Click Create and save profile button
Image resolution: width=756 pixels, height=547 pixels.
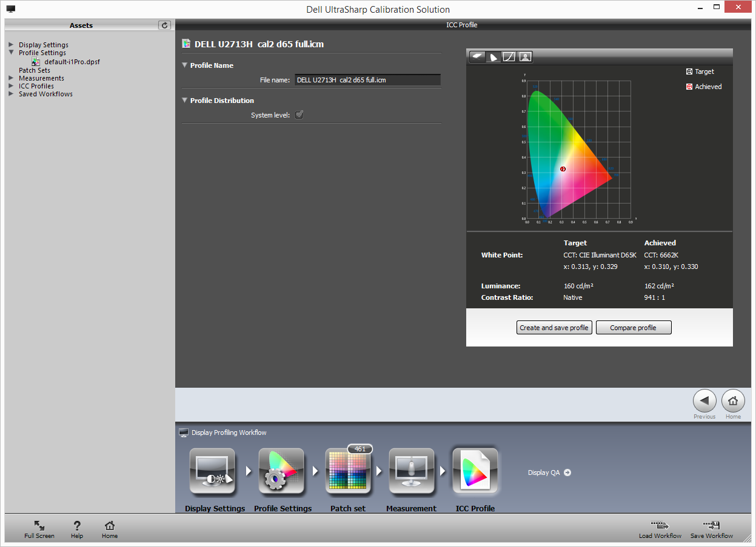[x=554, y=328]
